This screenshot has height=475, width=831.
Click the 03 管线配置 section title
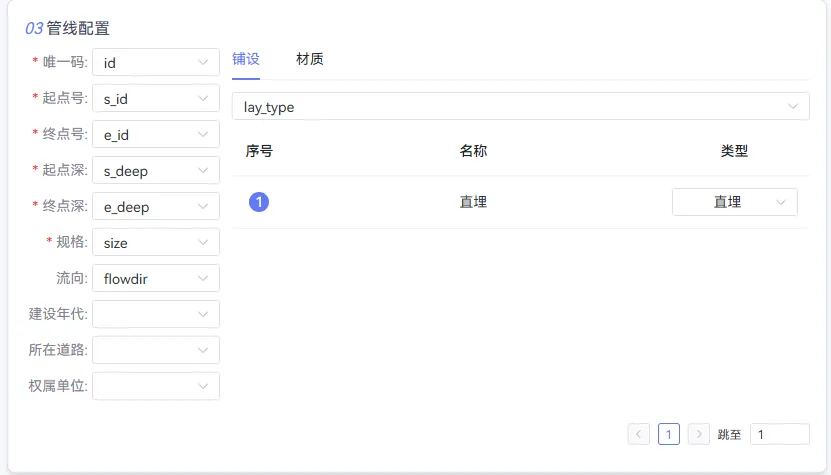tap(67, 28)
